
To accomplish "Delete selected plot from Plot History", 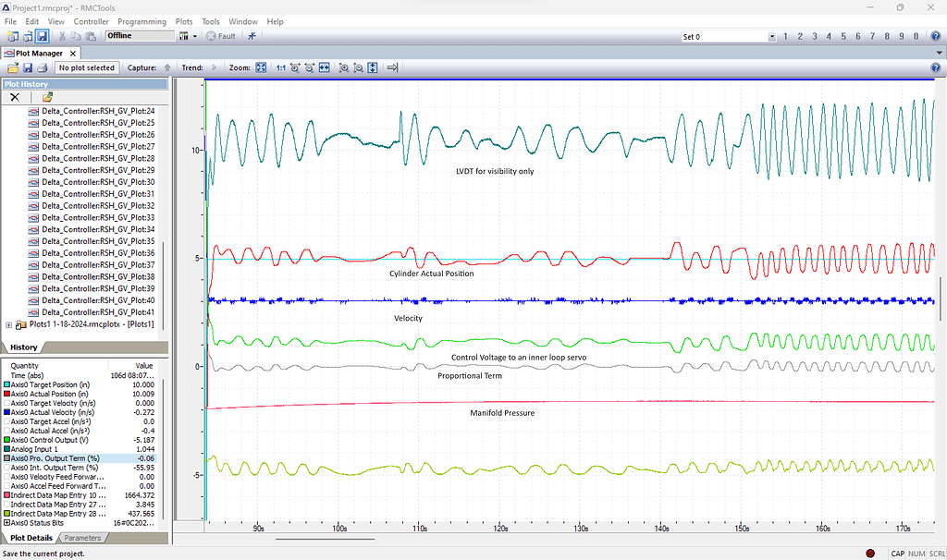I will coord(15,96).
